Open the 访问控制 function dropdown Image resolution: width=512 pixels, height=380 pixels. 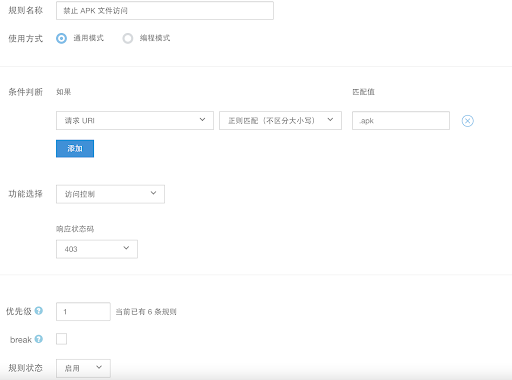coord(110,194)
